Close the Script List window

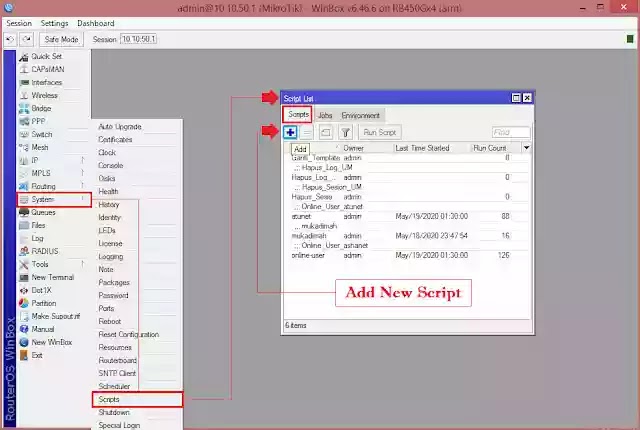(527, 98)
